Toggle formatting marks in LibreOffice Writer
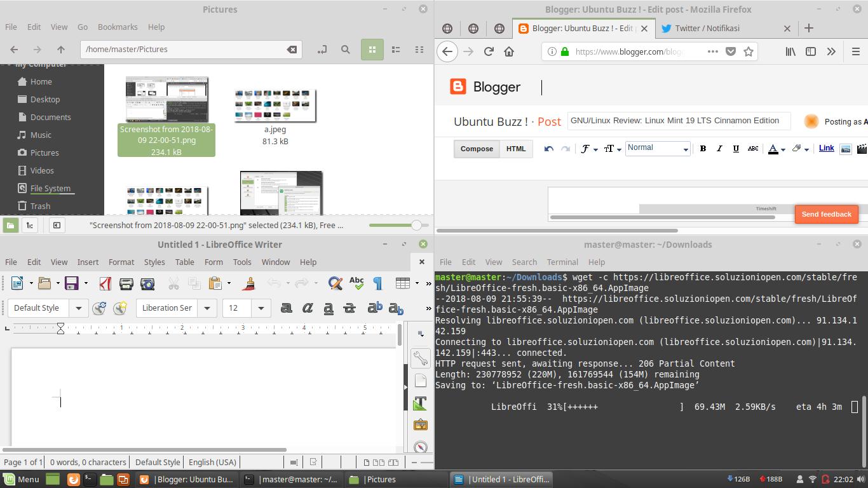The image size is (868, 488). pos(377,283)
